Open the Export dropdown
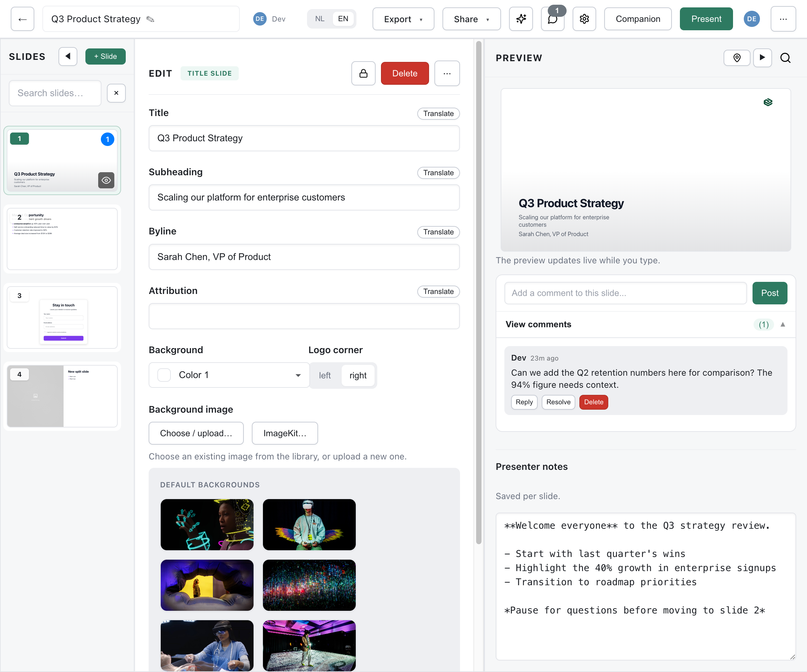Image resolution: width=807 pixels, height=672 pixels. (x=403, y=19)
